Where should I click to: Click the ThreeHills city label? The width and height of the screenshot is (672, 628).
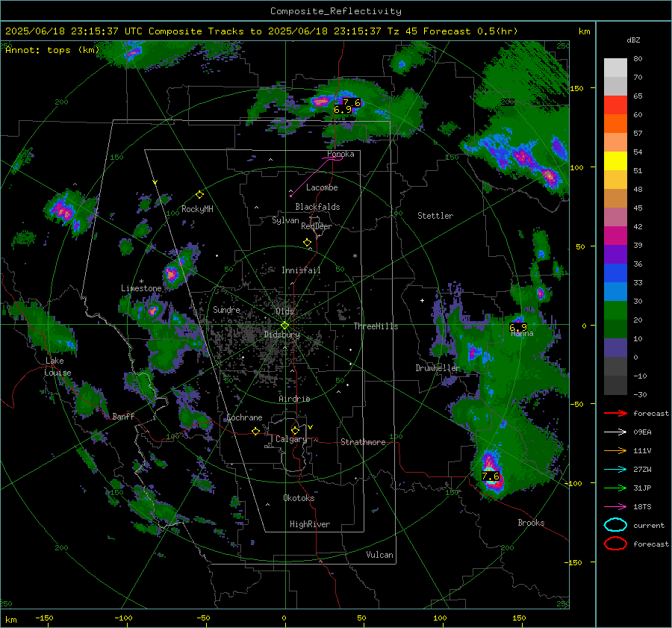pos(376,326)
